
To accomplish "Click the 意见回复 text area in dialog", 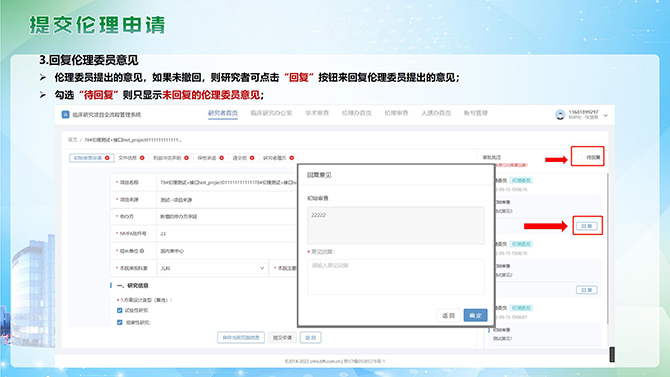I will pos(396,277).
